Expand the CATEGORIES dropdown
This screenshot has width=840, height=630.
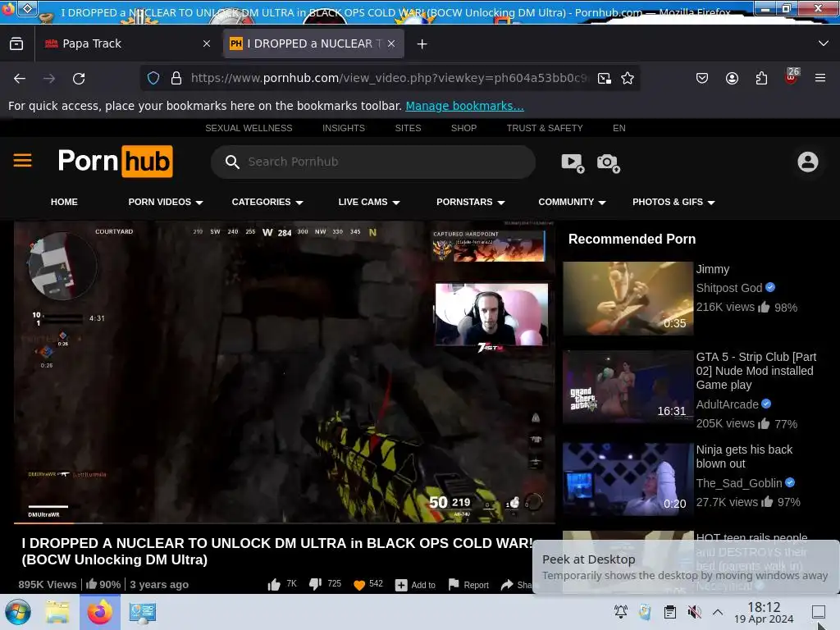click(267, 202)
